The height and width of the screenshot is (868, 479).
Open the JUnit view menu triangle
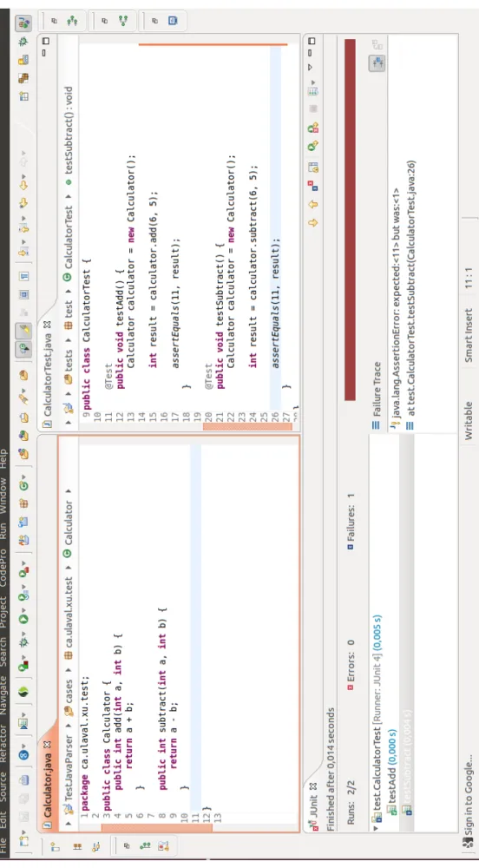[310, 68]
